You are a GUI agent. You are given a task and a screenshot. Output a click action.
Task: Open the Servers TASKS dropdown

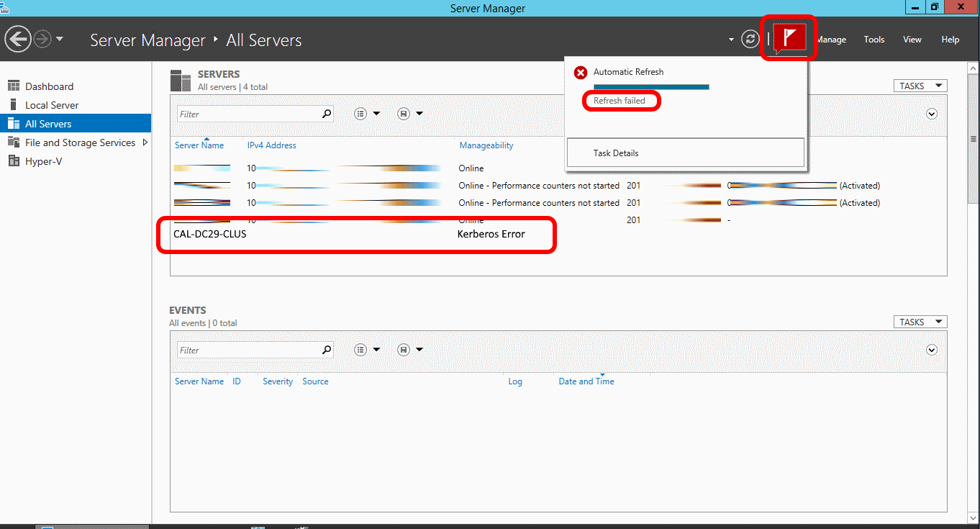click(x=920, y=86)
